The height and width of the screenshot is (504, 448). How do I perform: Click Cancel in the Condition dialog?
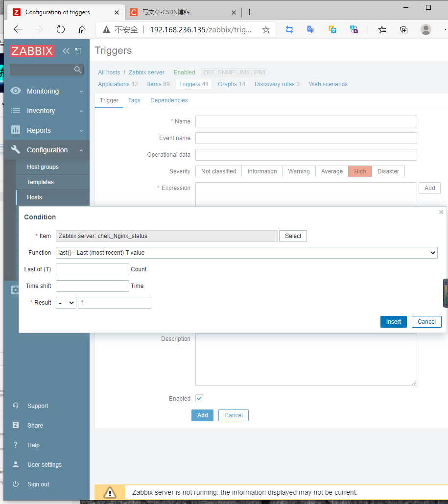pos(426,322)
